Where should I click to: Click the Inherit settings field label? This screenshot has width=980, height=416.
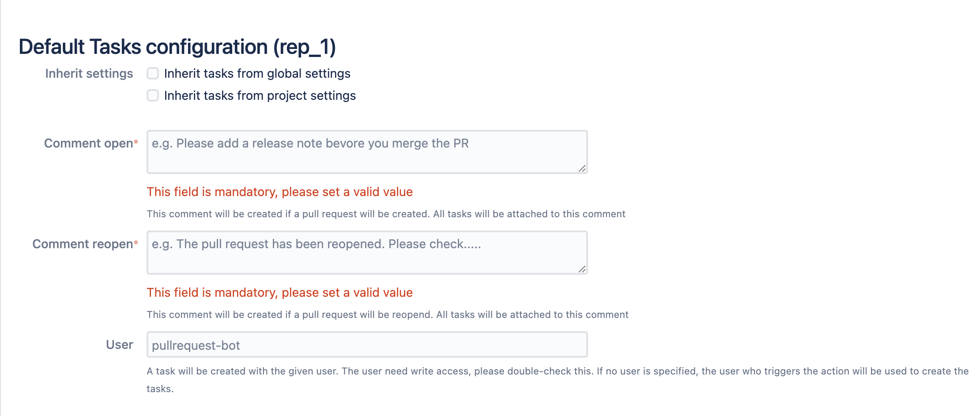tap(89, 73)
